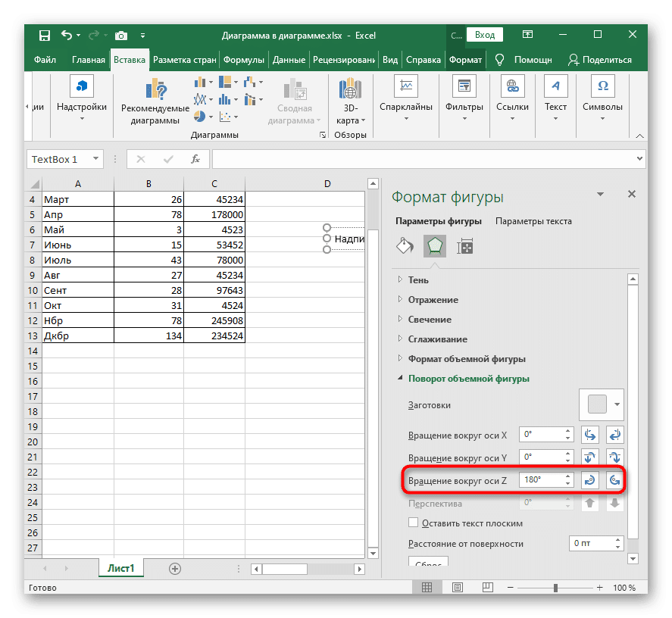The image size is (672, 618).
Task: Click the Undo arrow icon
Action: tap(67, 35)
